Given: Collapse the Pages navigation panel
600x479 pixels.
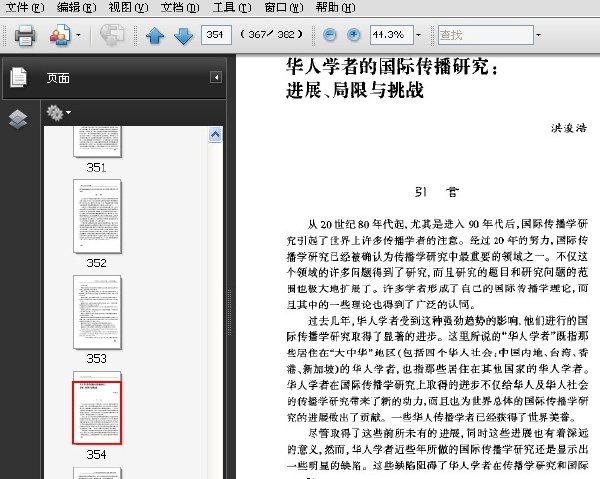Looking at the screenshot, I should 216,78.
